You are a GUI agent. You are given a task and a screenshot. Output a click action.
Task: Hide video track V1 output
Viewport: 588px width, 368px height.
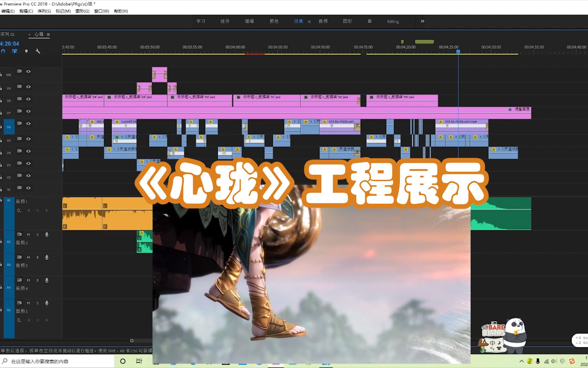(29, 188)
